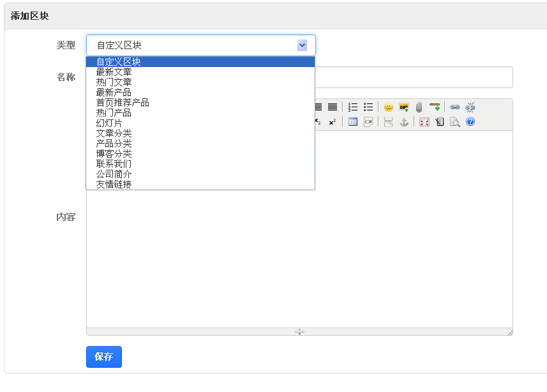The width and height of the screenshot is (547, 392).
Task: Open the emoticon smiley picker
Action: pos(388,107)
